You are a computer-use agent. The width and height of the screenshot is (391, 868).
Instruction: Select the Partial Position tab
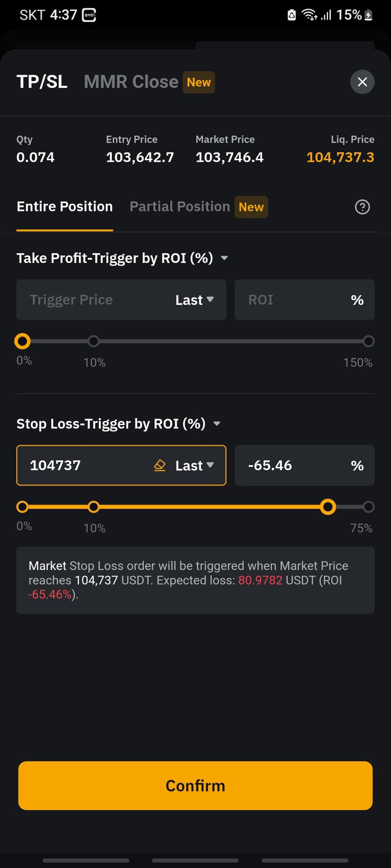pyautogui.click(x=180, y=207)
